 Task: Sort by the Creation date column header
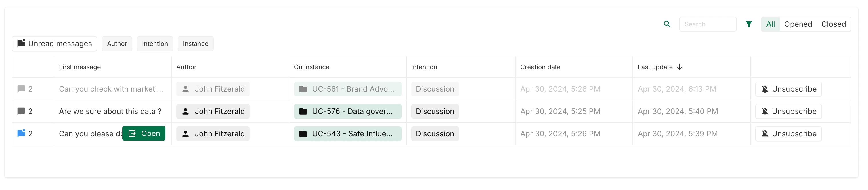(x=540, y=67)
